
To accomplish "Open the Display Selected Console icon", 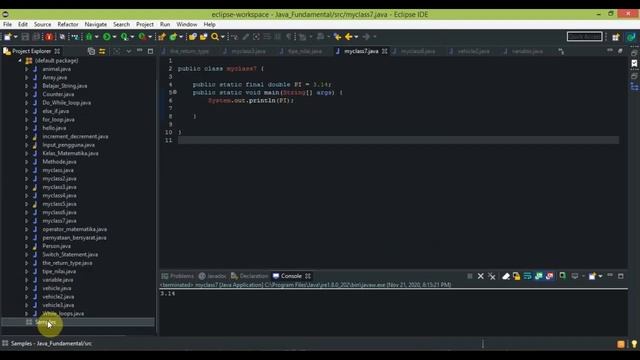I will coord(575,276).
